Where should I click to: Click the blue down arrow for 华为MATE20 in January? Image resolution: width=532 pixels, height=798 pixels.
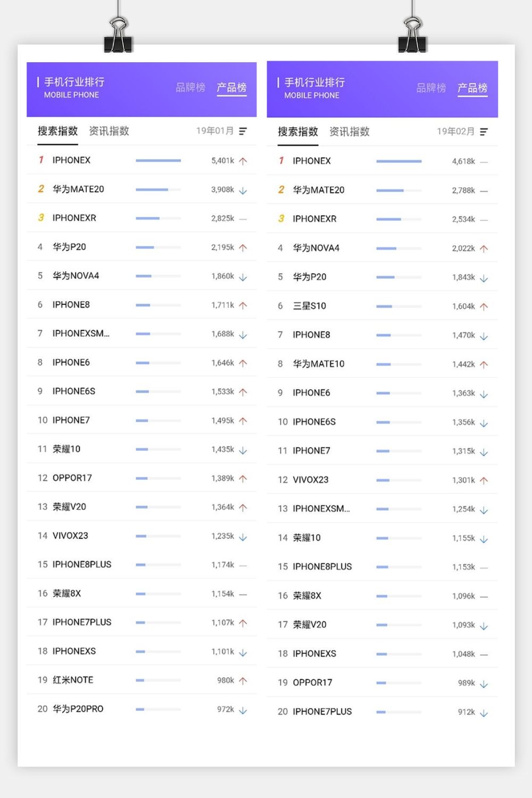tap(243, 190)
